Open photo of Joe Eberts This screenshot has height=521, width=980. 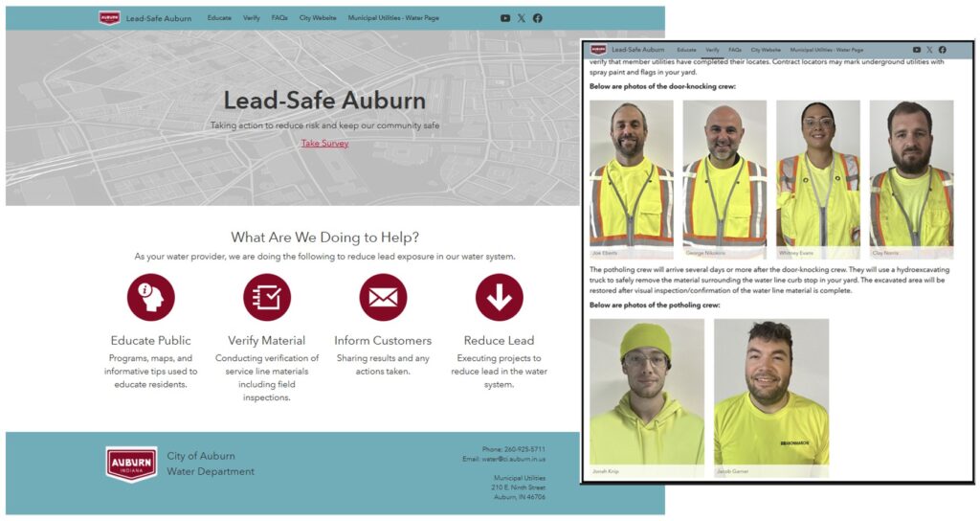pos(632,179)
